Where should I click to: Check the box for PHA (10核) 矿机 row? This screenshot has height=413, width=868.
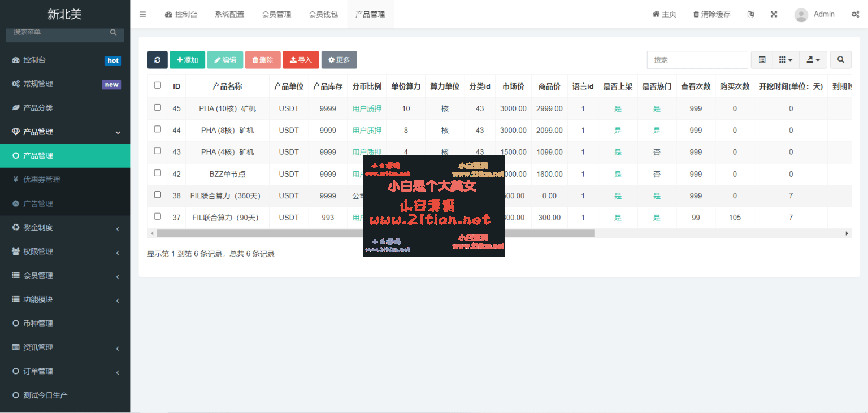tap(158, 107)
